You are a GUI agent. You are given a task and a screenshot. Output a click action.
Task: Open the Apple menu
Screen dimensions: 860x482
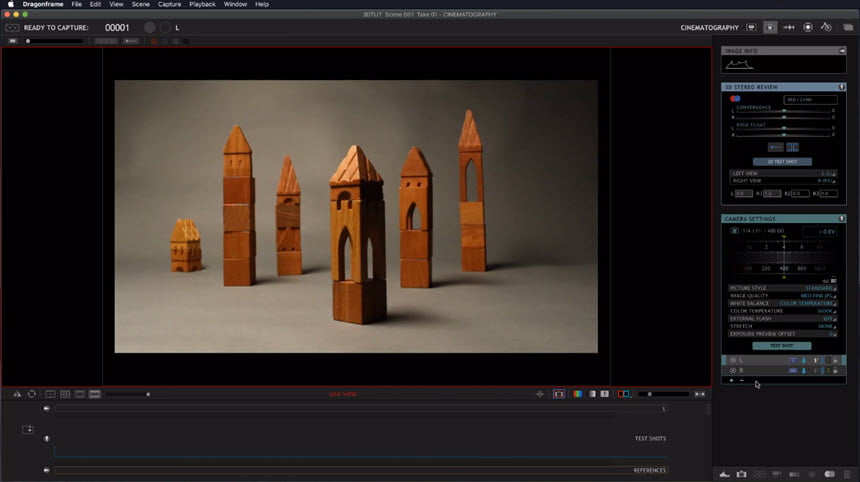click(10, 4)
